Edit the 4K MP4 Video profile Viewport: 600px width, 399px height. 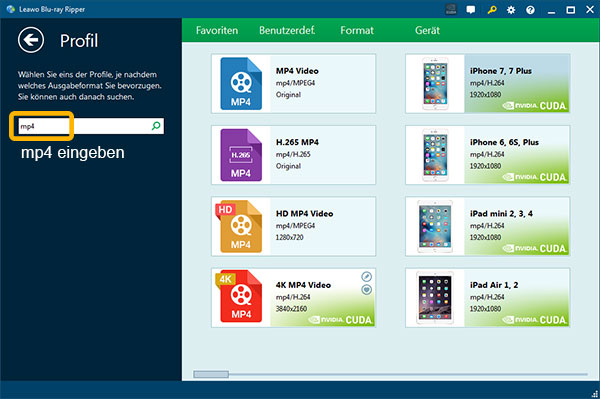[x=367, y=277]
